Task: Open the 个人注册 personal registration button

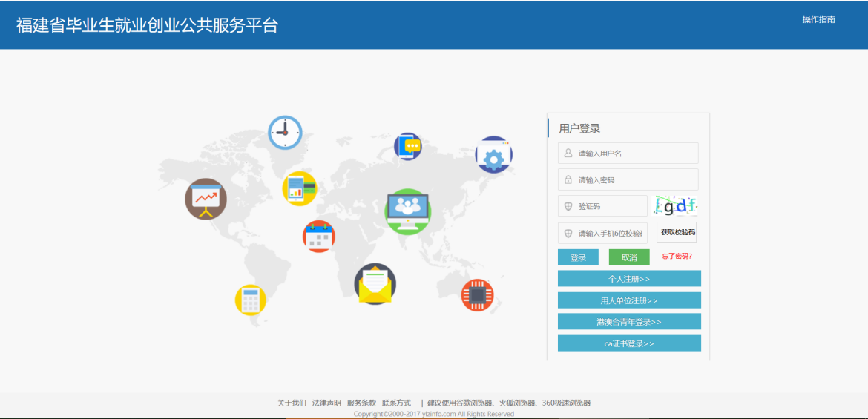Action: coord(629,279)
